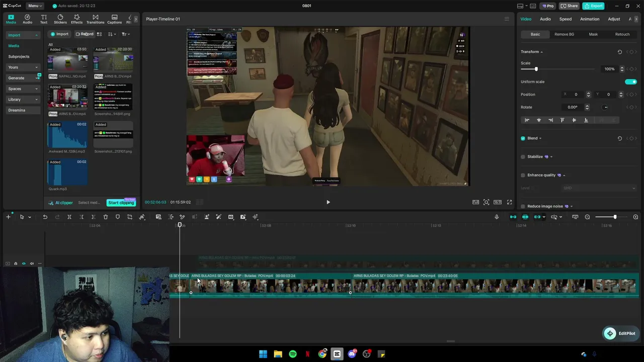Open the EditPilot assistant
Image resolution: width=644 pixels, height=362 pixels.
(621, 333)
